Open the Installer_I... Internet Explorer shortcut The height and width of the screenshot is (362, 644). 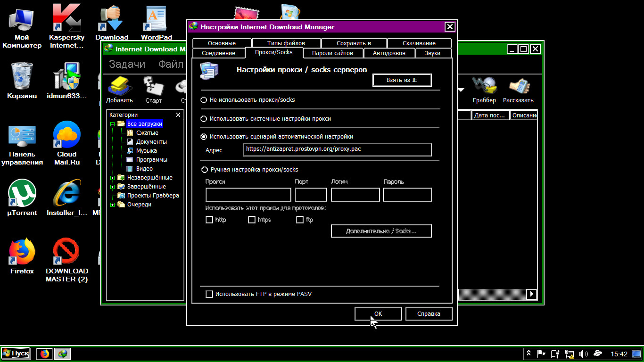click(66, 198)
